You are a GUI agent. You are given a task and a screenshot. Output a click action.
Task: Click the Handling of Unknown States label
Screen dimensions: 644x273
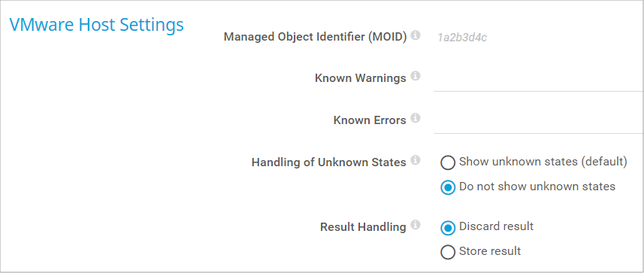(328, 162)
